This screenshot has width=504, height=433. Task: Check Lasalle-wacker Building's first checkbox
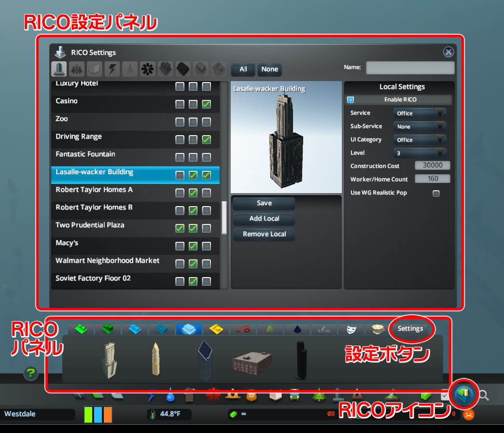click(x=180, y=175)
